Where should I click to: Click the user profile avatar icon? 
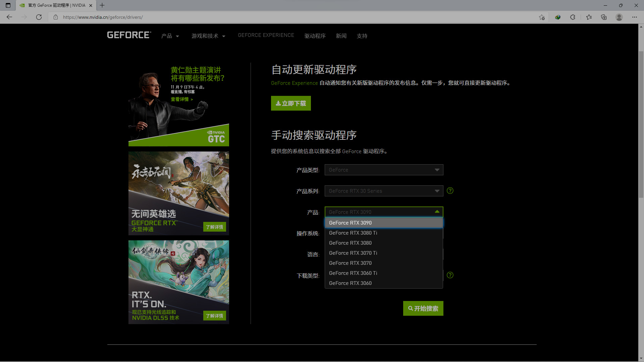coord(619,17)
